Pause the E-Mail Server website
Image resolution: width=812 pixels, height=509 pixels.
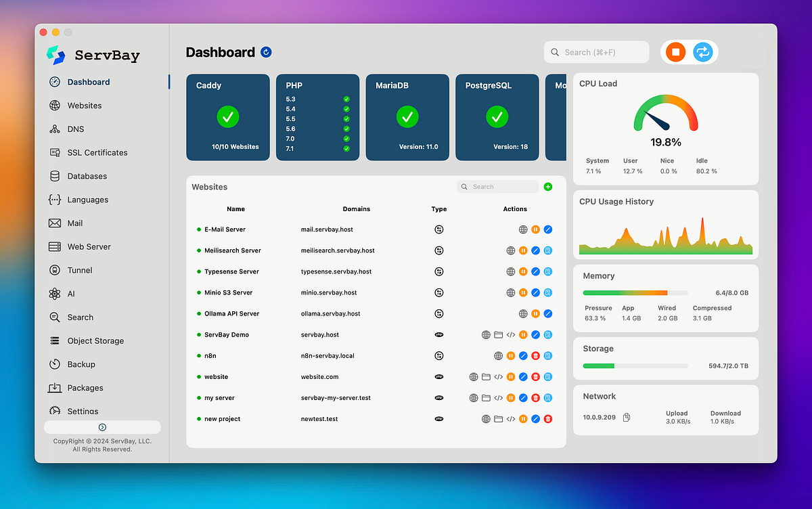coord(535,229)
